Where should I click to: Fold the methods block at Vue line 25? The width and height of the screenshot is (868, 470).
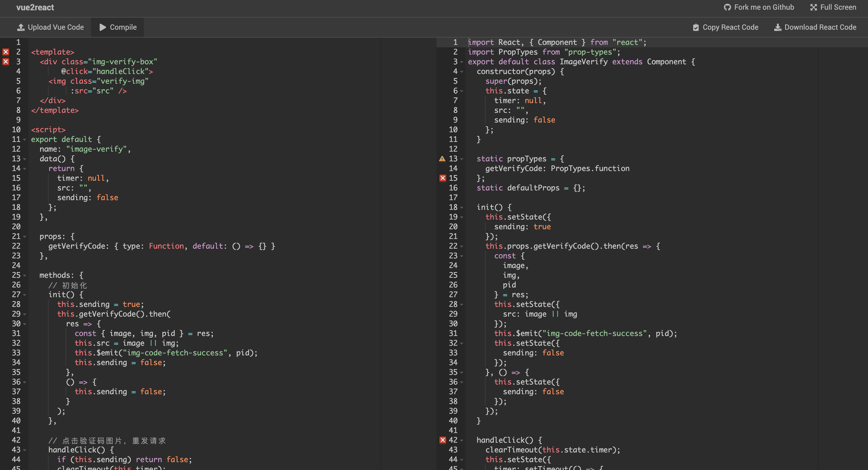pyautogui.click(x=25, y=275)
